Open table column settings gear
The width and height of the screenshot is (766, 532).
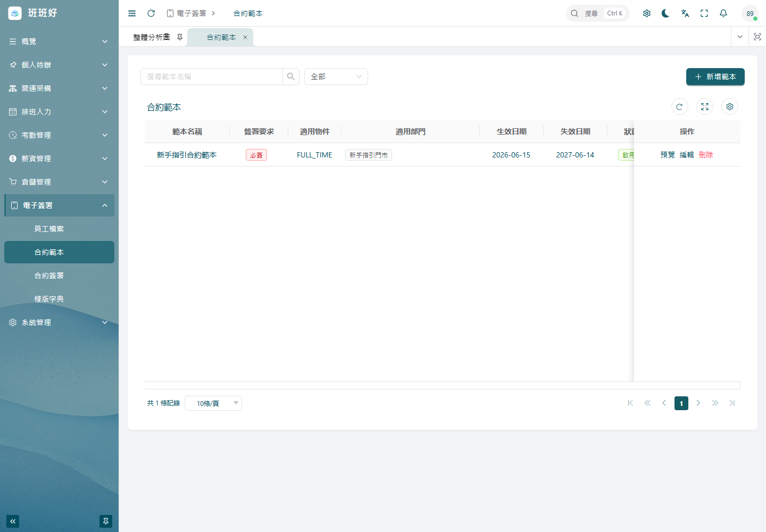[x=730, y=107]
